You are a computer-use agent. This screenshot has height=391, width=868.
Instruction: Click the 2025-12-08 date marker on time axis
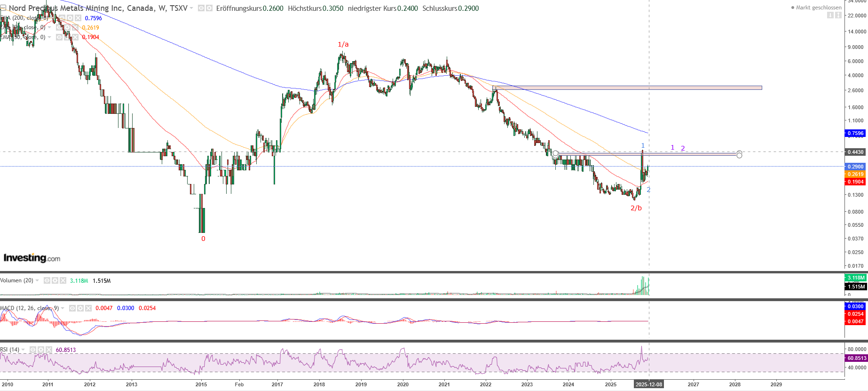coord(648,384)
